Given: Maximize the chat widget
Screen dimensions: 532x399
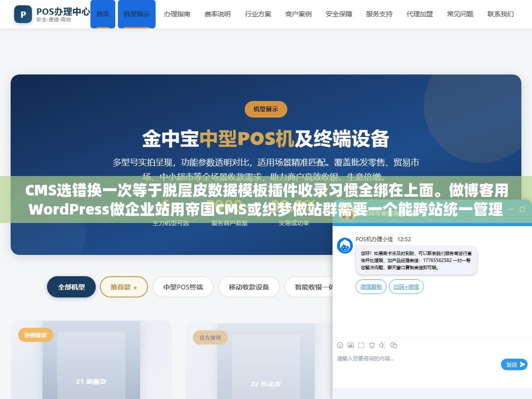Looking at the screenshot, I should click(523, 209).
